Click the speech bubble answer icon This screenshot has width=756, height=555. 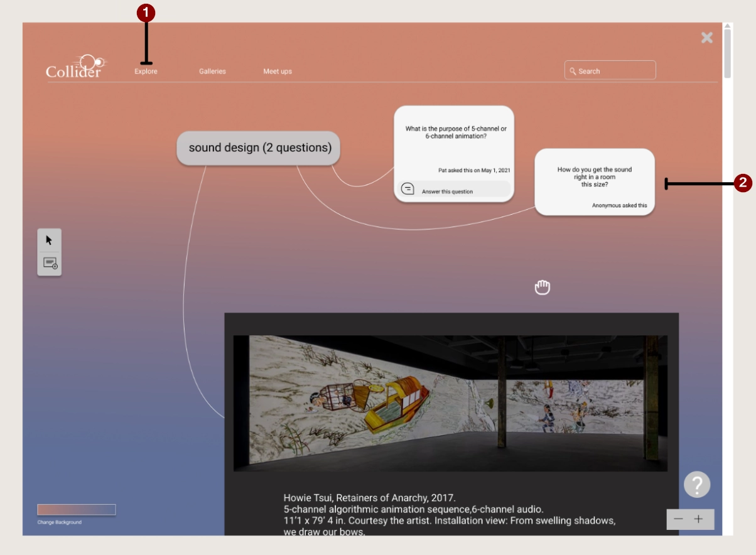[408, 188]
